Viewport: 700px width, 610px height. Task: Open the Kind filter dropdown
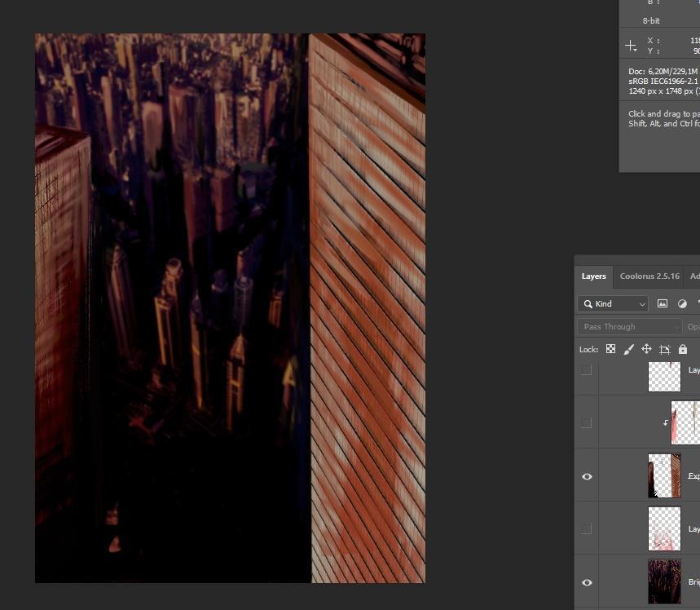coord(613,303)
